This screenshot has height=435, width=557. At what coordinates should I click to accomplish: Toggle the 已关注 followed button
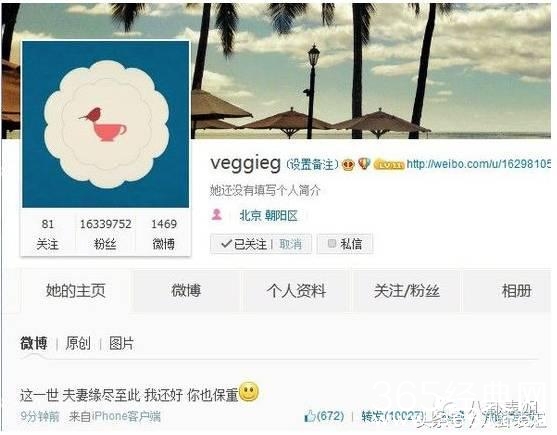(x=244, y=244)
